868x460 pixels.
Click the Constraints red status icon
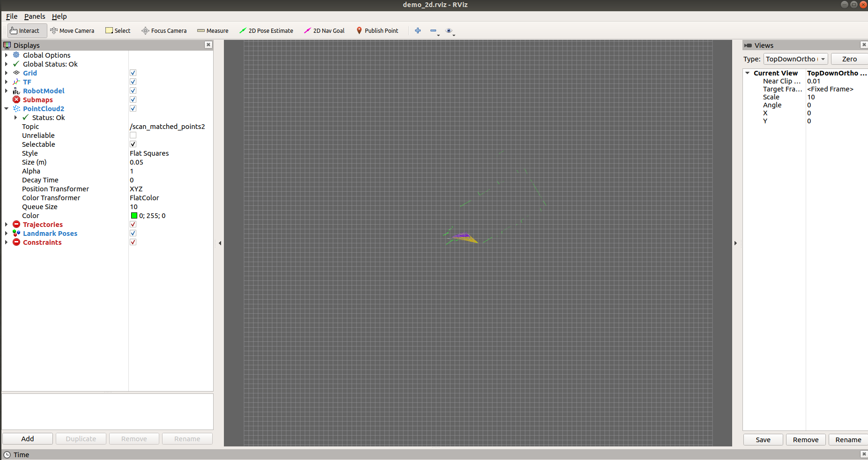pyautogui.click(x=16, y=242)
